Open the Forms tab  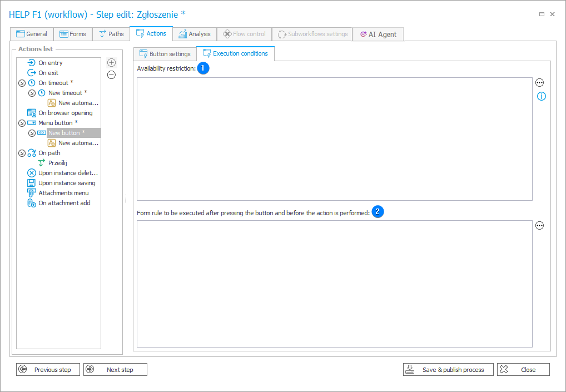click(73, 34)
